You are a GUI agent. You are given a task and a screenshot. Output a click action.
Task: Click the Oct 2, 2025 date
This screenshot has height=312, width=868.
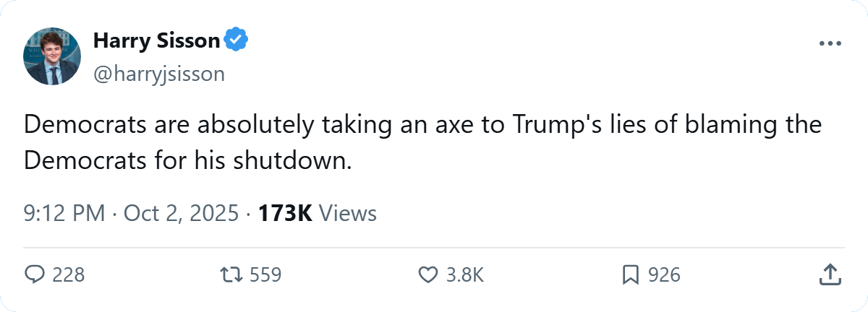pos(182,214)
